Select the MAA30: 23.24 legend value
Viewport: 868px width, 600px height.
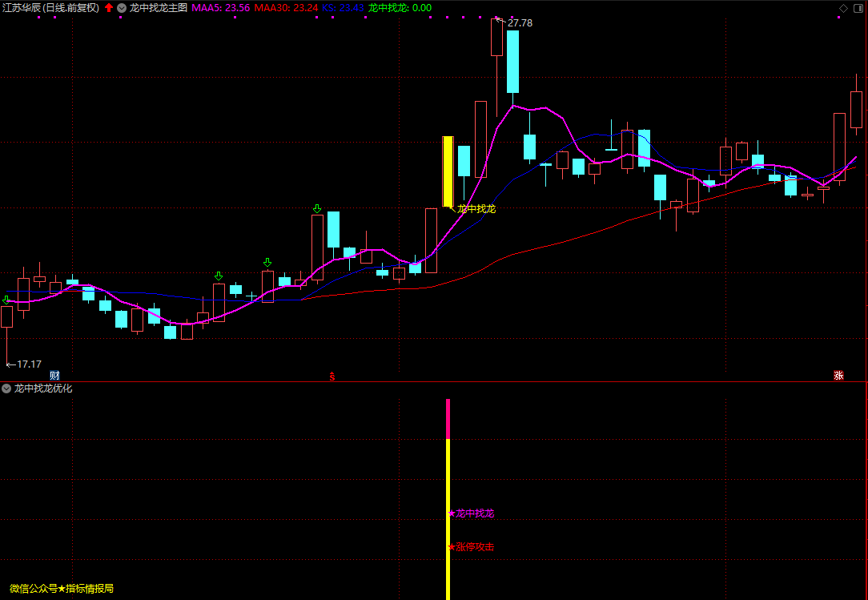(286, 8)
